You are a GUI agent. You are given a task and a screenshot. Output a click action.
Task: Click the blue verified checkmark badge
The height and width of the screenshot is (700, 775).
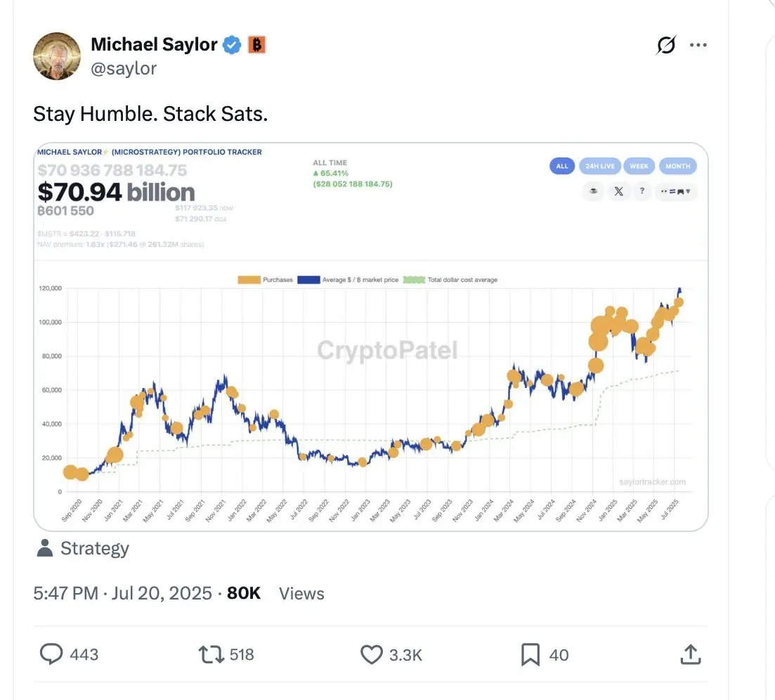pyautogui.click(x=232, y=44)
